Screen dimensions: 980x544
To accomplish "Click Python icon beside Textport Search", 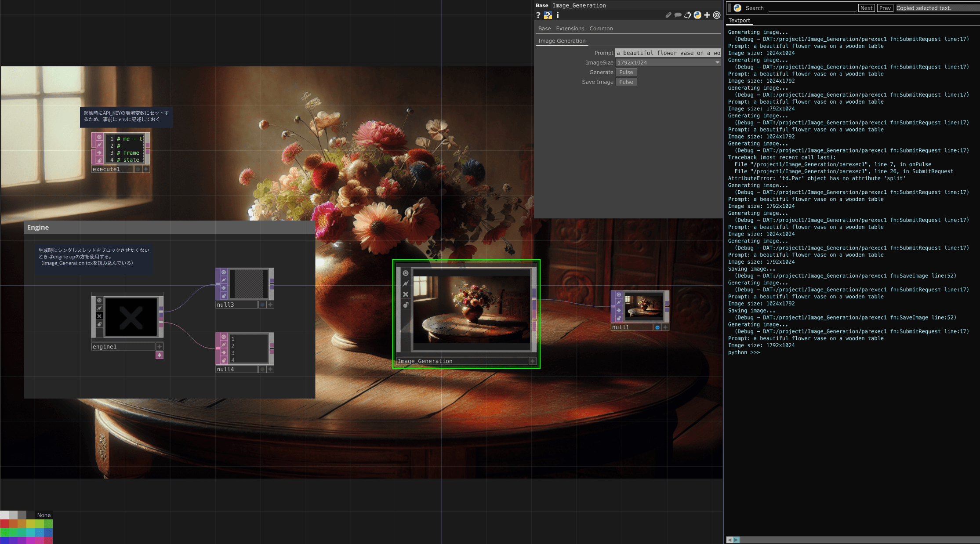I will pyautogui.click(x=737, y=8).
